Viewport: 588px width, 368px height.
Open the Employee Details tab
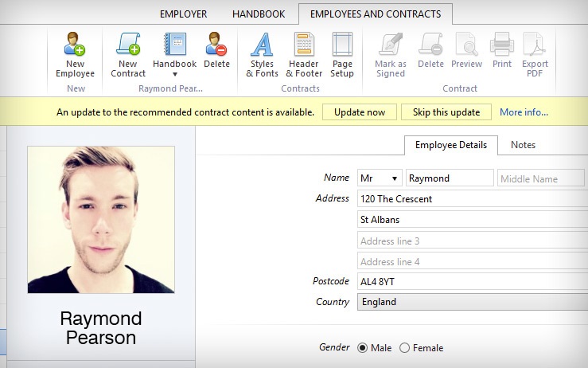click(451, 145)
